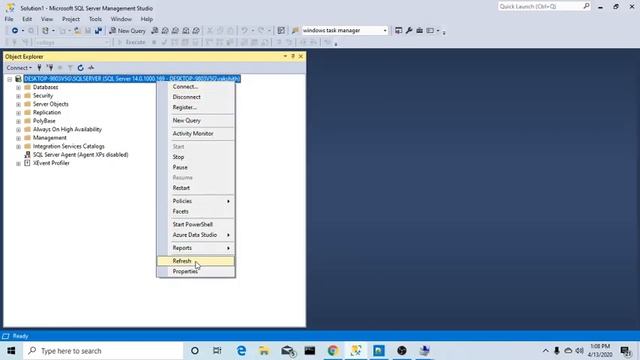Viewport: 640px width, 360px height.
Task: Click the navigate backward arrow icon
Action: [14, 31]
